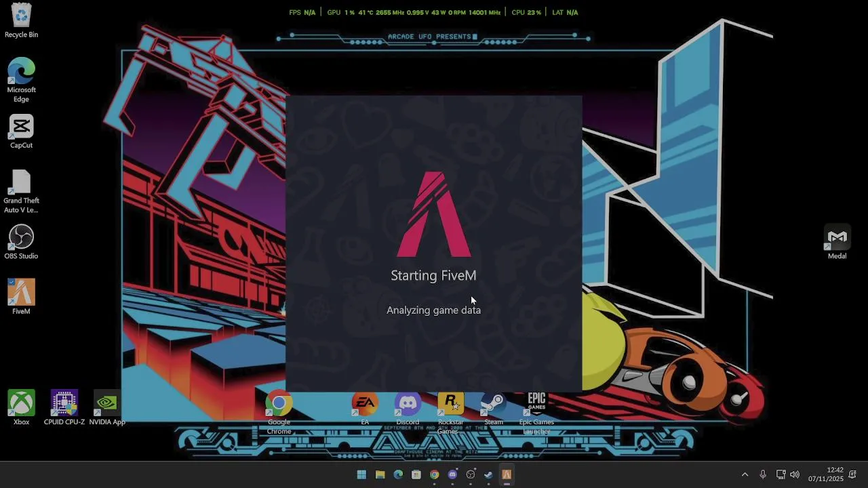Image resolution: width=868 pixels, height=488 pixels.
Task: Click the GPU 41 °C temperature readout
Action: tap(366, 12)
